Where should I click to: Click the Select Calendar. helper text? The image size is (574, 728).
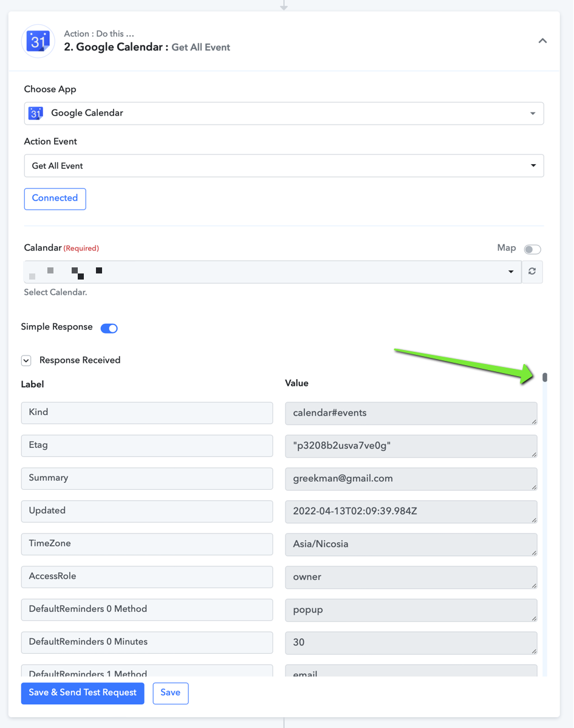55,292
